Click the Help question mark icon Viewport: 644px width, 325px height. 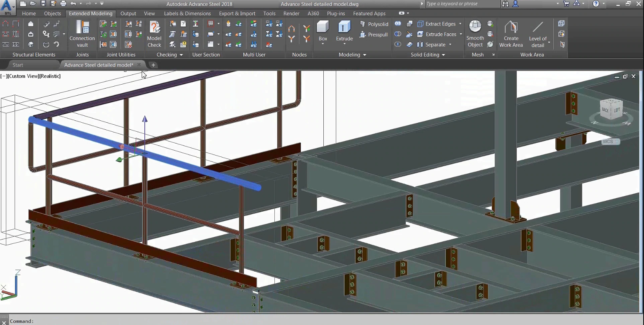(596, 4)
